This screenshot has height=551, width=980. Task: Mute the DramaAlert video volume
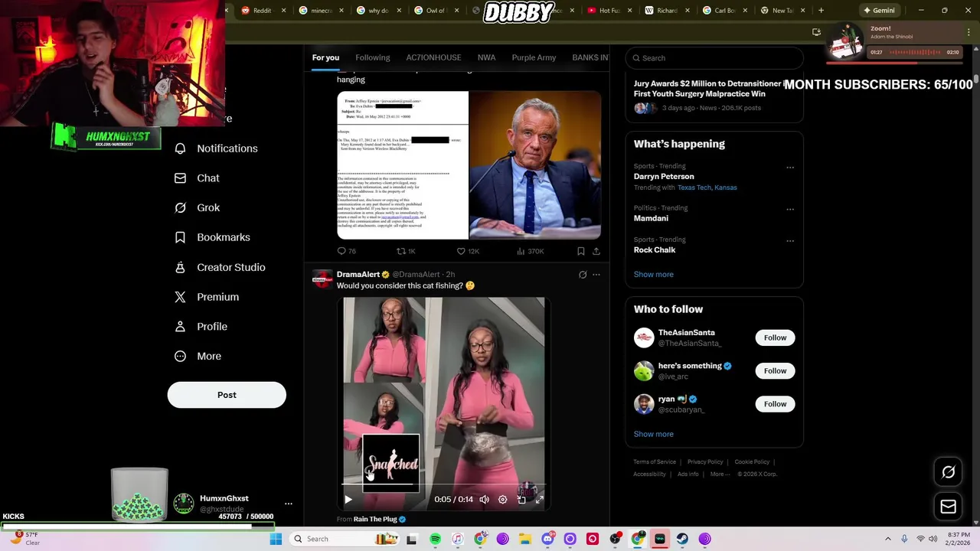484,500
